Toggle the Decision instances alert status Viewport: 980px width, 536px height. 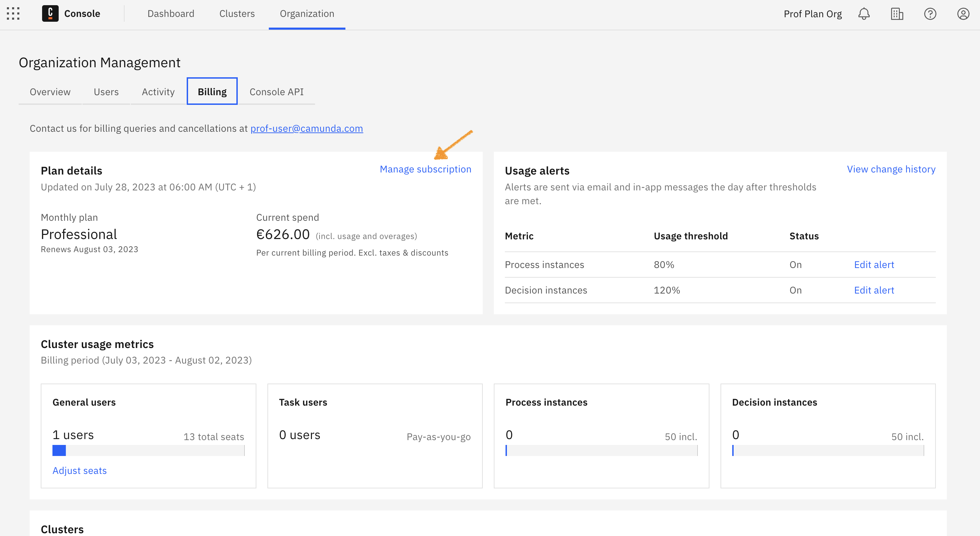point(795,290)
